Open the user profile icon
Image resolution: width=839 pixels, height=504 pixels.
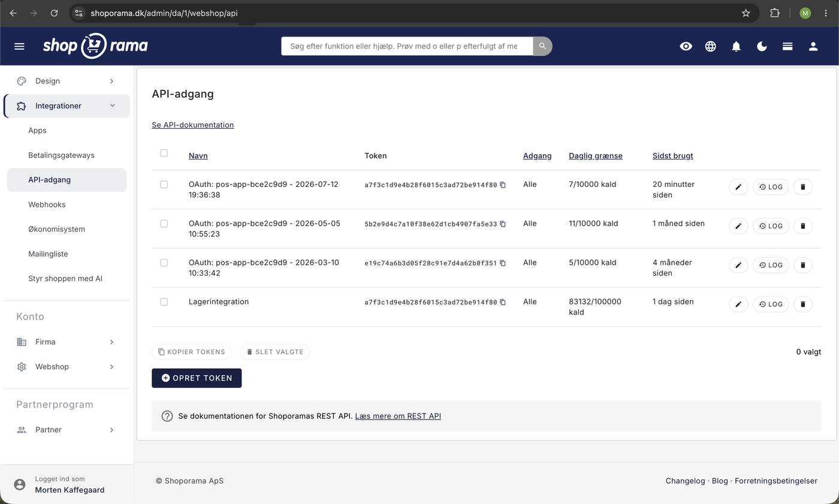[x=813, y=46]
